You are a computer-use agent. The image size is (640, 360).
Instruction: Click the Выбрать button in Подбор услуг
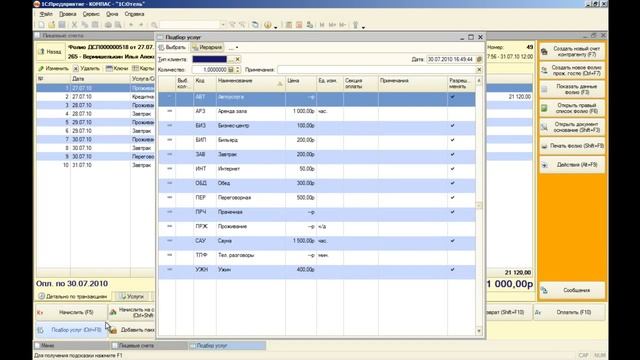pos(172,47)
